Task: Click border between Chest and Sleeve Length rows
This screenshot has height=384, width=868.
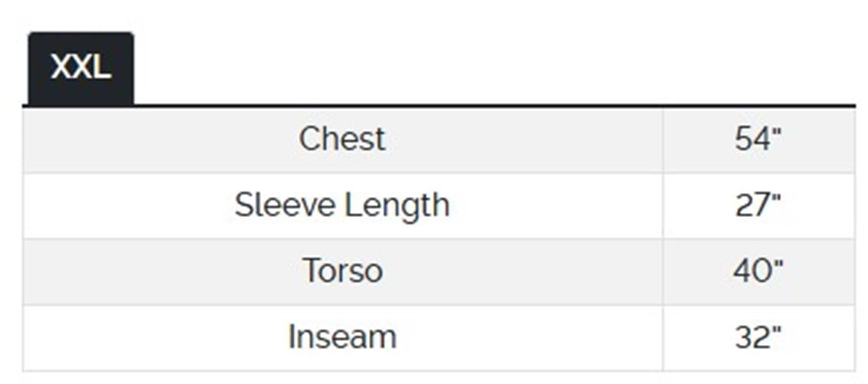Action: (x=342, y=173)
